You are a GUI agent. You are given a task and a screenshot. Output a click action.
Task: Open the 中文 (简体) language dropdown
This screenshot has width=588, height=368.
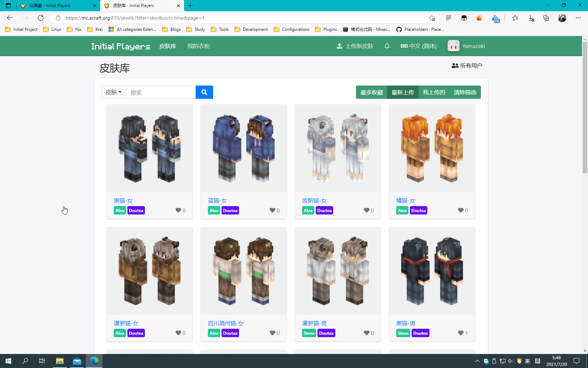click(419, 46)
